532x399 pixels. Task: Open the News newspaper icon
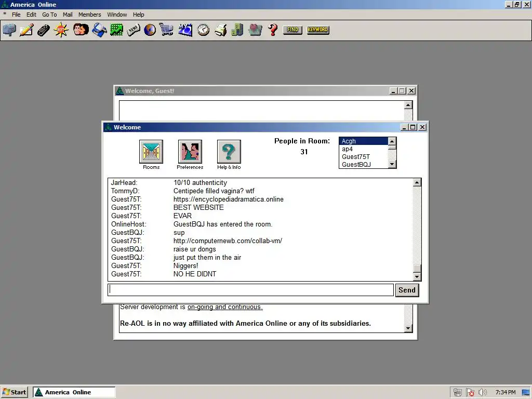[x=134, y=30]
